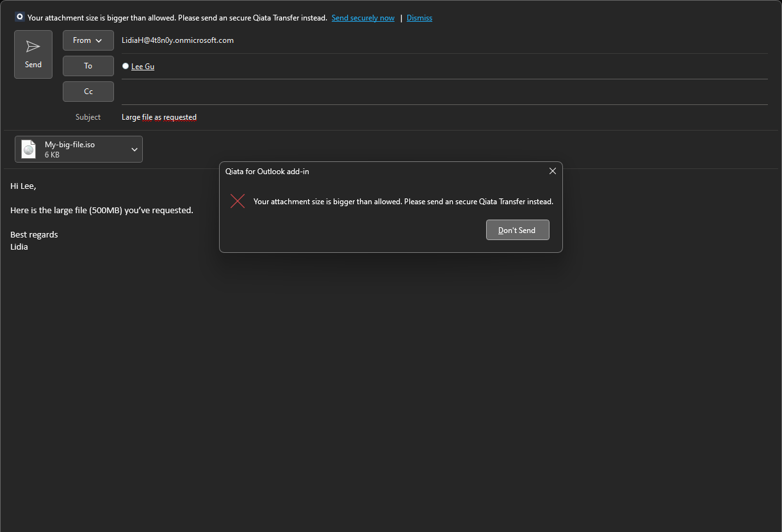Click the red error X icon in the dialog
The height and width of the screenshot is (532, 782).
[x=238, y=201]
